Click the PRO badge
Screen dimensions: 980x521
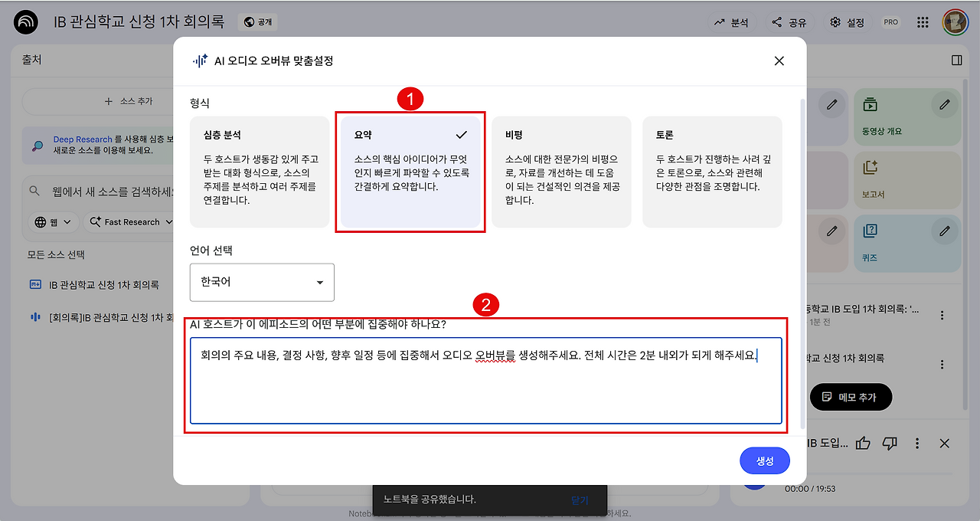tap(890, 22)
